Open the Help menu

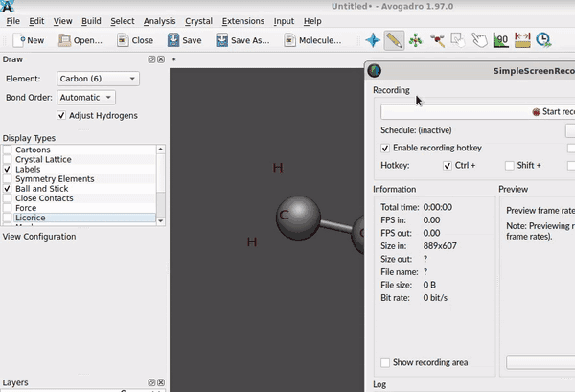pyautogui.click(x=312, y=21)
